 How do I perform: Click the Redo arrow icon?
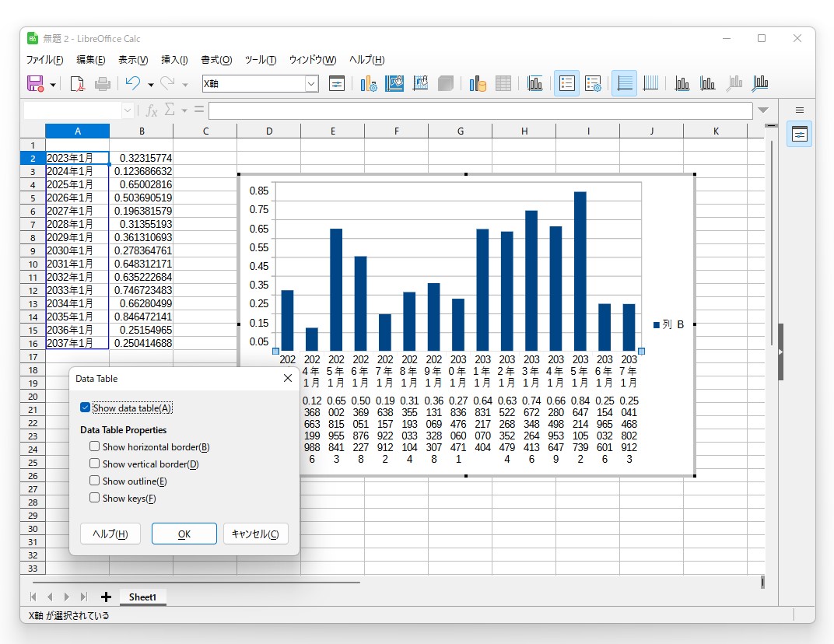tap(167, 83)
